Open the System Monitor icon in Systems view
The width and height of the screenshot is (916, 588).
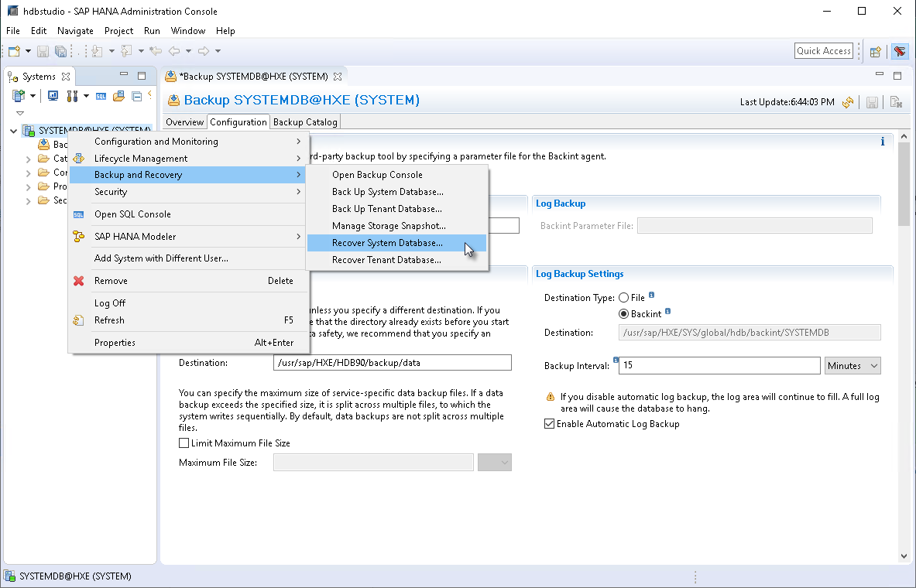click(53, 95)
